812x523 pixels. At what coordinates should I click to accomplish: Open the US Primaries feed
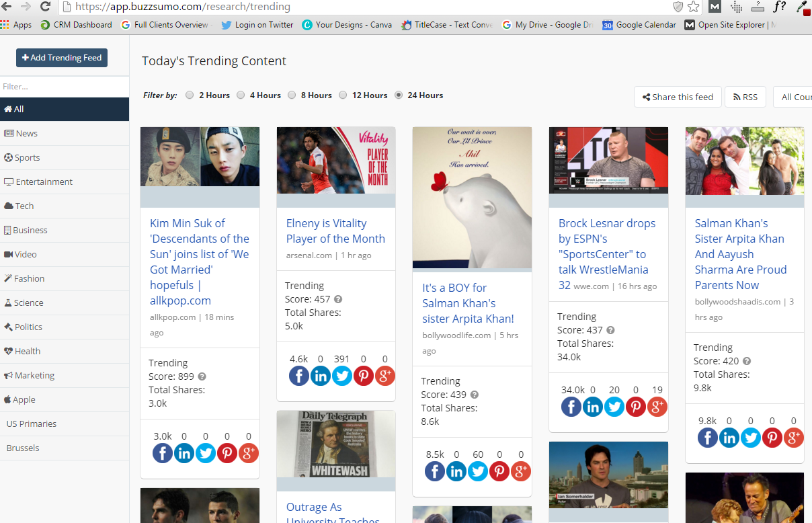pos(65,424)
